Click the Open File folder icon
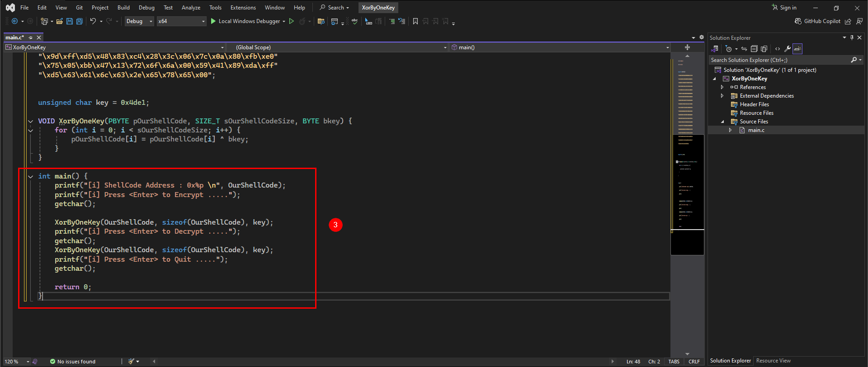 tap(60, 21)
